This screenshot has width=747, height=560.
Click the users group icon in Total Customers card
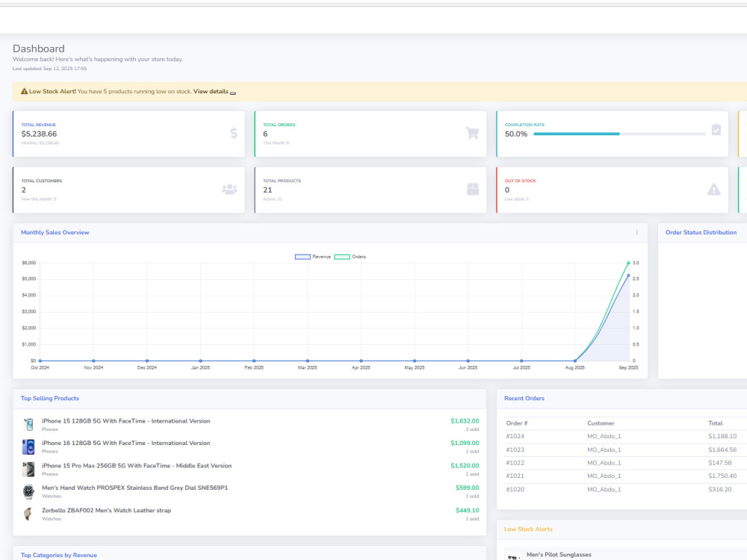coord(229,189)
